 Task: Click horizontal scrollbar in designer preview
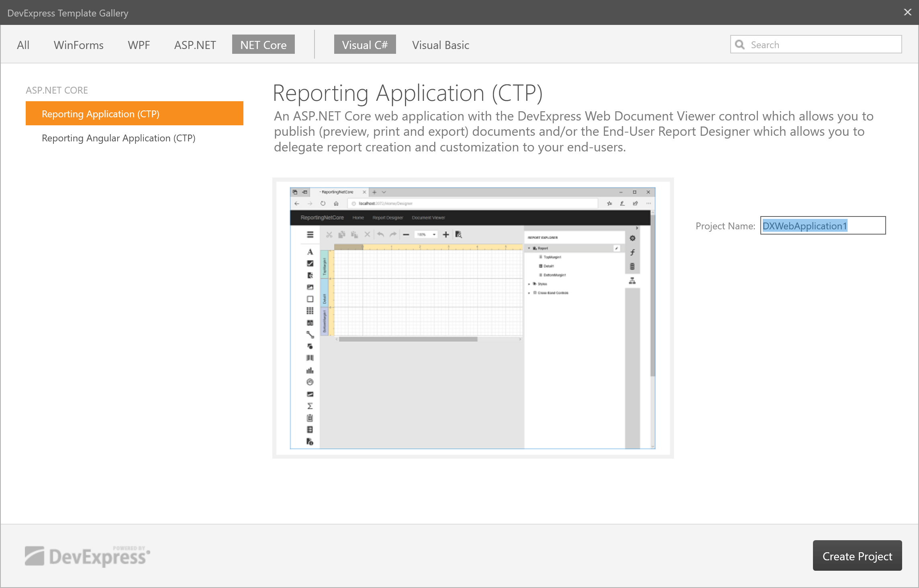click(408, 339)
